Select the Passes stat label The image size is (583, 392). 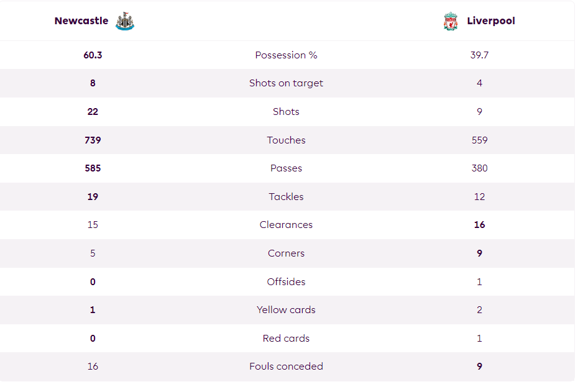(286, 168)
